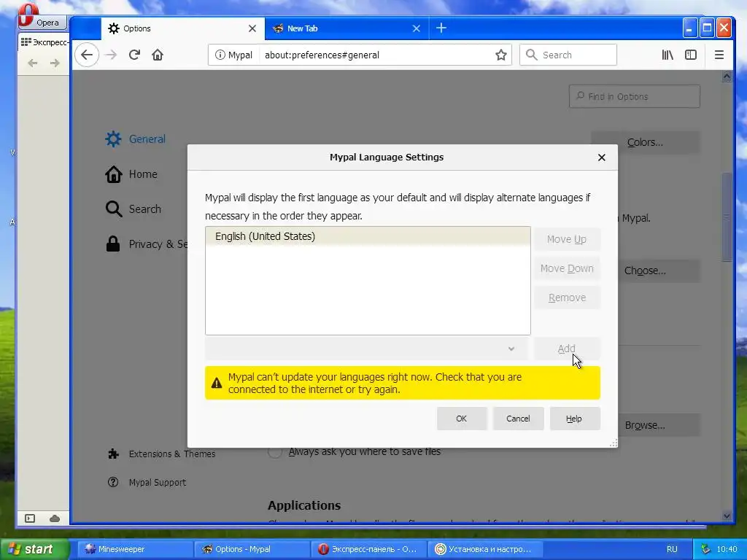Click the site info icon beside Mypal
Viewport: 747px width, 560px height.
tap(220, 55)
